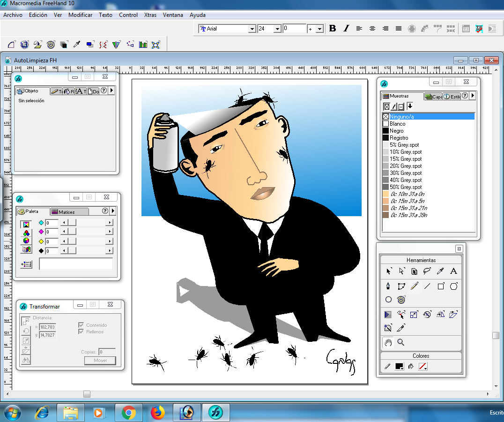The image size is (504, 422).
Task: Expand the Paleta panel options arrow
Action: coord(113,211)
